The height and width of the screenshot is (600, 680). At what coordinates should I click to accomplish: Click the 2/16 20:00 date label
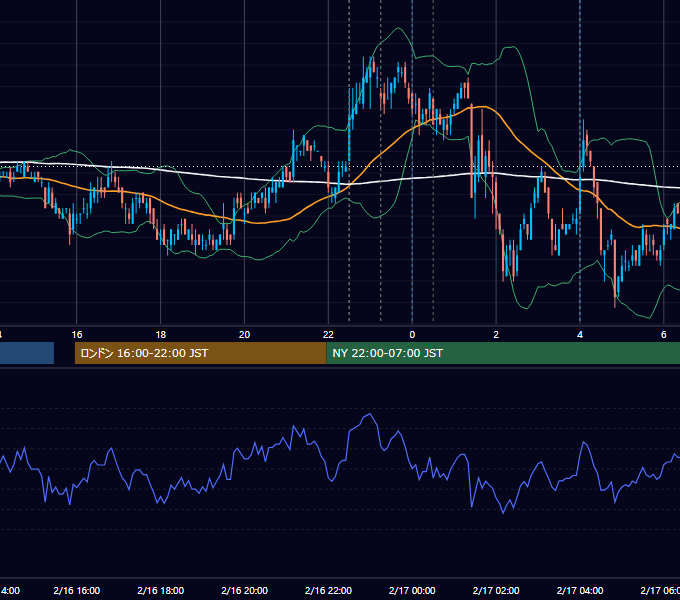pyautogui.click(x=245, y=590)
